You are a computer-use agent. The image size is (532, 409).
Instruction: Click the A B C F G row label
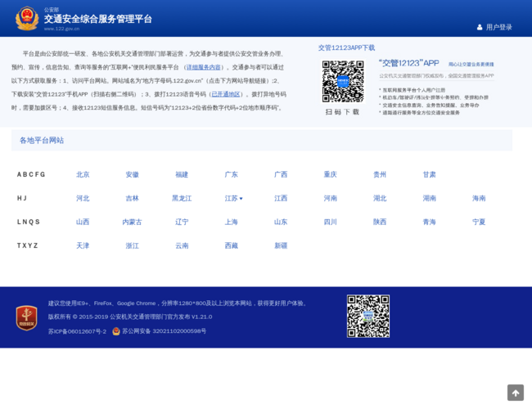31,174
